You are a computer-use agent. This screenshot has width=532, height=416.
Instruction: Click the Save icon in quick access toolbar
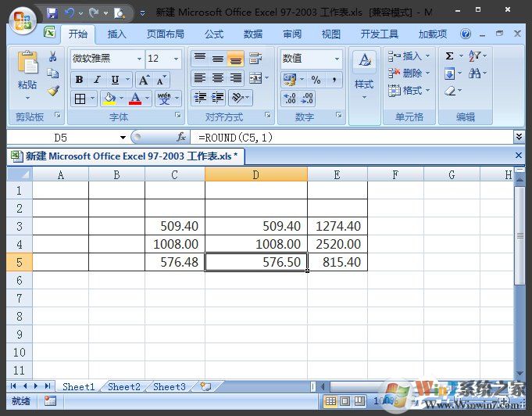pyautogui.click(x=52, y=13)
